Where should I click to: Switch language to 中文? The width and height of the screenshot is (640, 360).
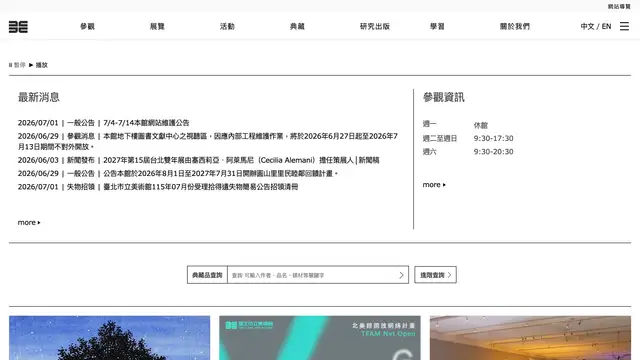click(587, 26)
